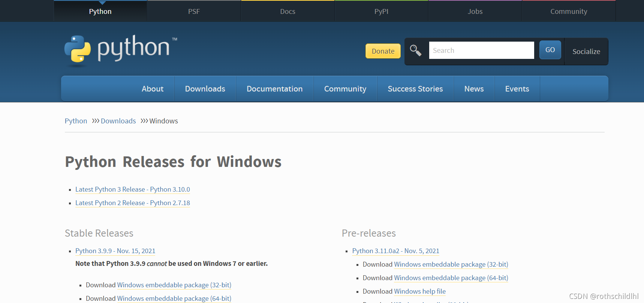The image size is (644, 303).
Task: Open Latest Python 2 Release - Python 2.7.18
Action: click(133, 203)
